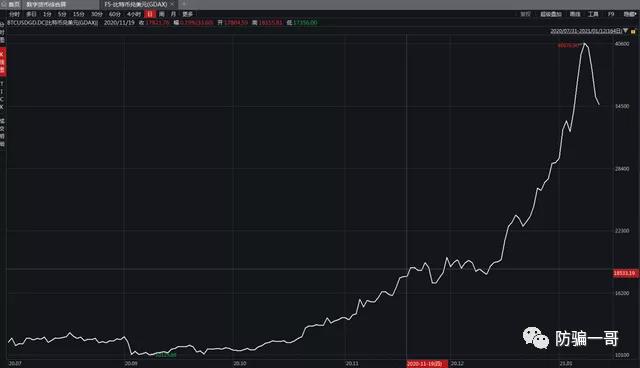Screen dimensions: 640x368
Task: Click the yellow lock icon near date range
Action: pyautogui.click(x=633, y=31)
